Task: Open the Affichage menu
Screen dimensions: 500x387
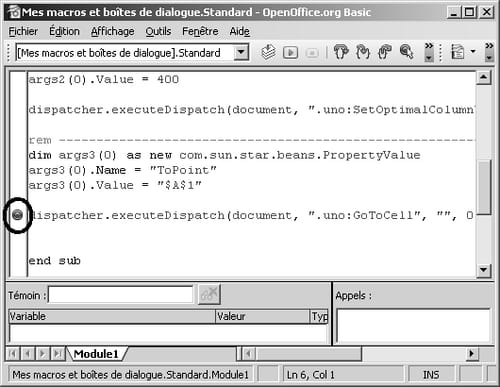Action: pyautogui.click(x=113, y=31)
